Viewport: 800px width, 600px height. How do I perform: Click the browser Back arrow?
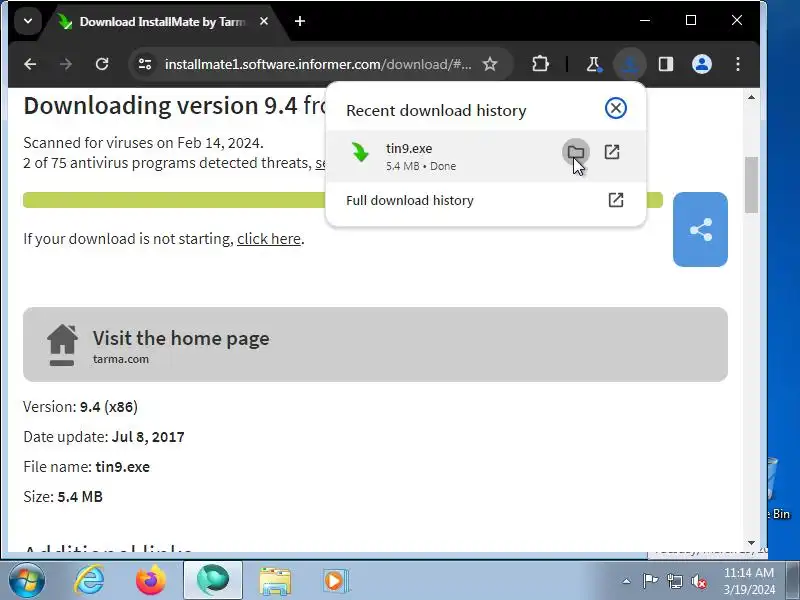pos(30,64)
